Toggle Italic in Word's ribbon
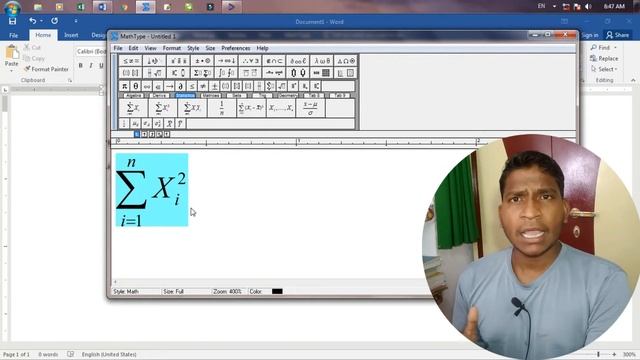This screenshot has width=640, height=360. (91, 65)
